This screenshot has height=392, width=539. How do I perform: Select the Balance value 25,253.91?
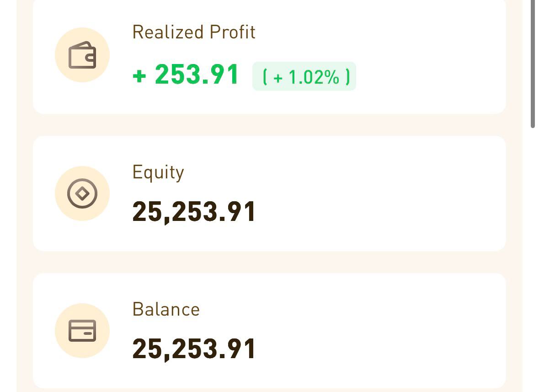tap(194, 349)
